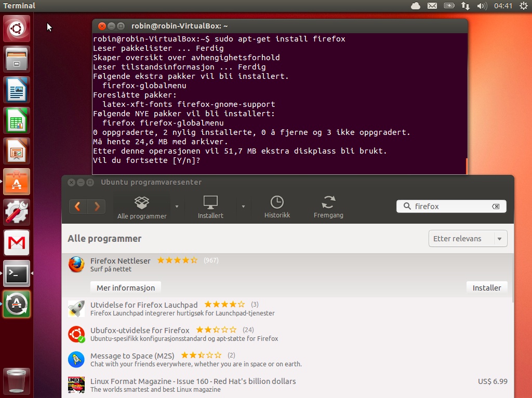
Task: Clear the firefox search text
Action: (x=496, y=206)
